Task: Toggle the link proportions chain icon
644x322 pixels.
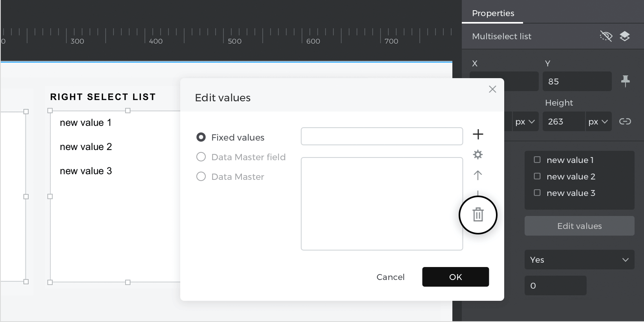Action: point(625,121)
